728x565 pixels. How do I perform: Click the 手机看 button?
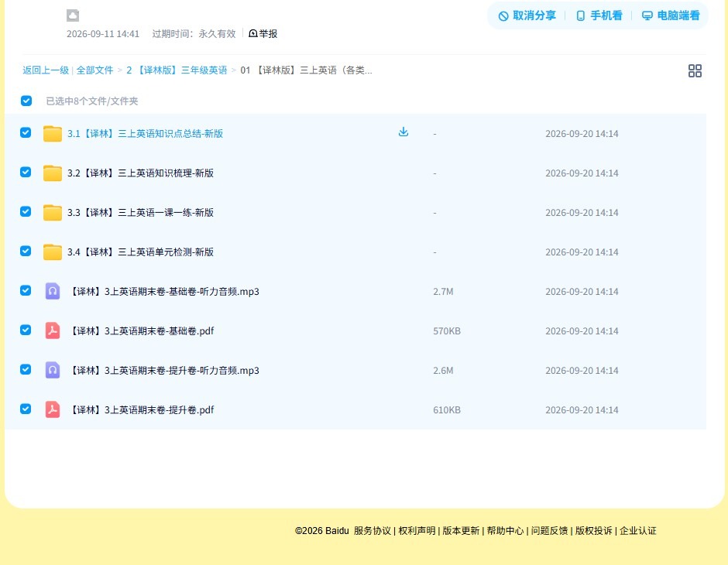click(599, 15)
